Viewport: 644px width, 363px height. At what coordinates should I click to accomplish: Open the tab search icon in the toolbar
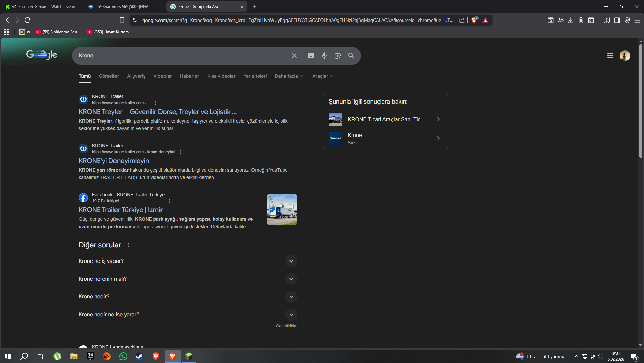coord(551,20)
